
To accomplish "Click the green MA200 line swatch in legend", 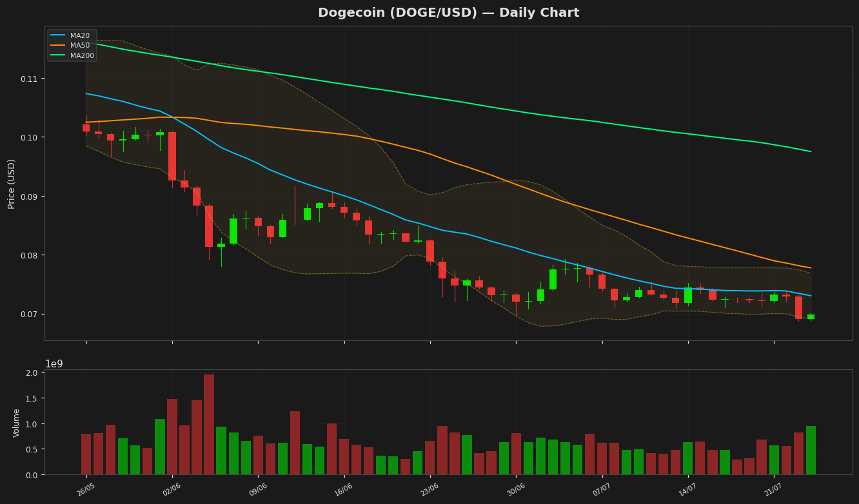I will pyautogui.click(x=58, y=56).
